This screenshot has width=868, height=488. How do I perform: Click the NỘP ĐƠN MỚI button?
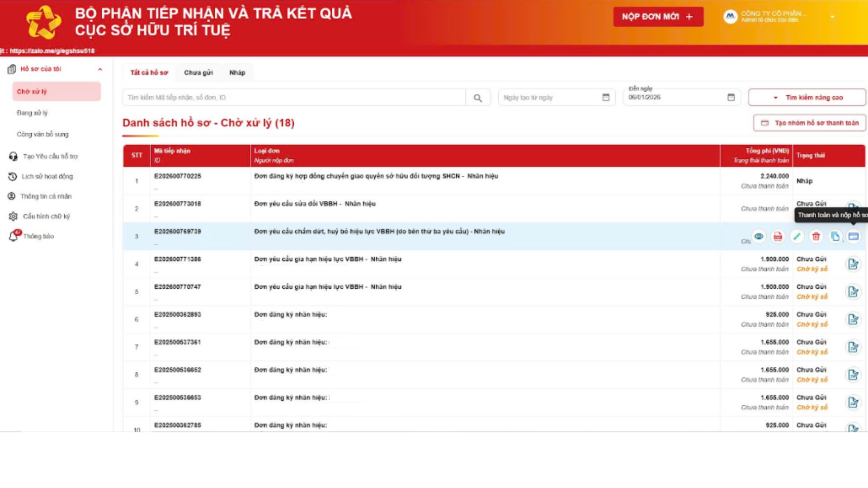[x=658, y=17]
